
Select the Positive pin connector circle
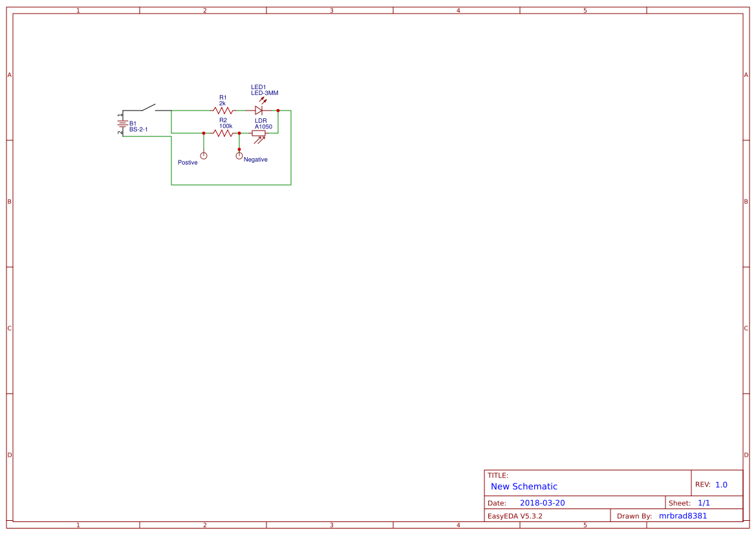coord(204,155)
